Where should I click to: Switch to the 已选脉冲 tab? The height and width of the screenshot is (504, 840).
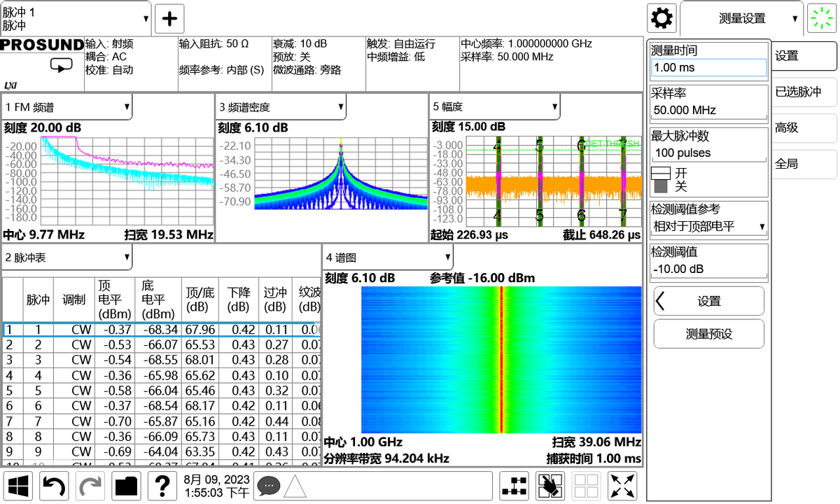click(x=804, y=92)
